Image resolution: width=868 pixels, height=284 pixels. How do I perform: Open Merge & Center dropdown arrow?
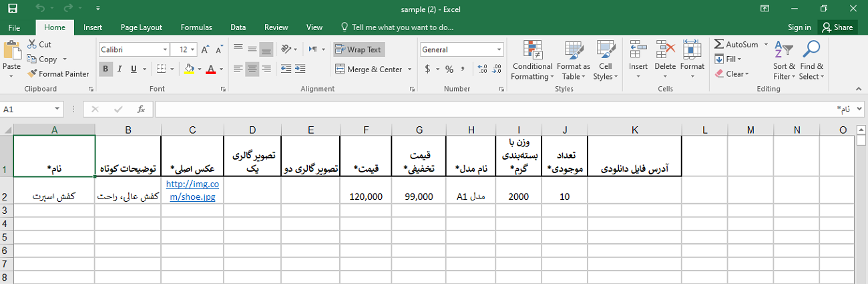[x=409, y=69]
